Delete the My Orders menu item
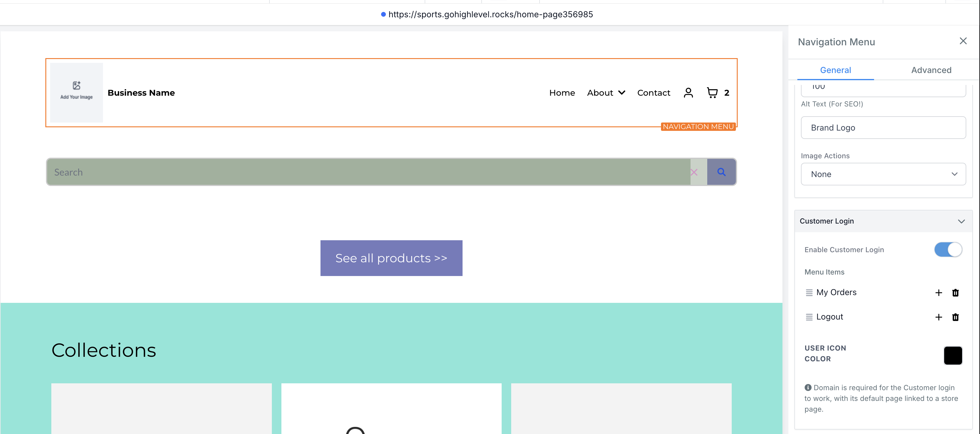Viewport: 980px width, 434px height. (x=955, y=293)
